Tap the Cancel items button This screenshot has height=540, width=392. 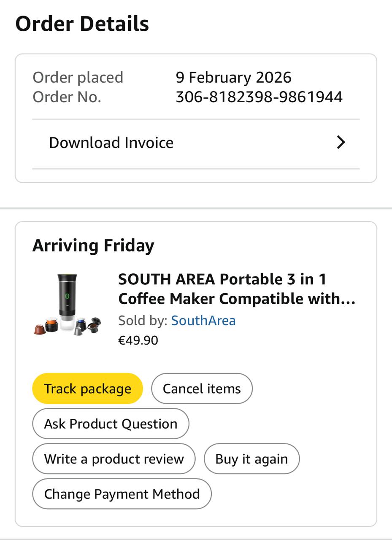point(202,389)
